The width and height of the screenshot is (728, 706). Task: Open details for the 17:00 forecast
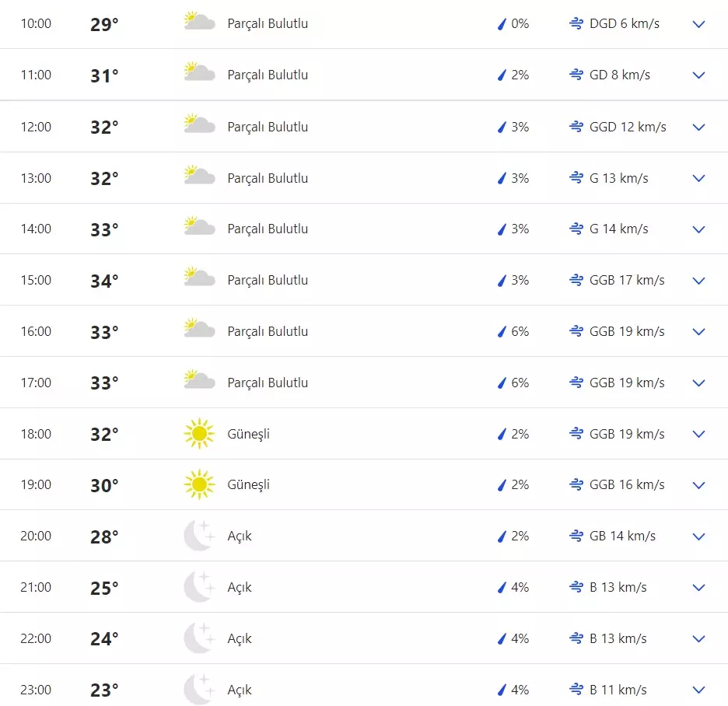coord(698,383)
